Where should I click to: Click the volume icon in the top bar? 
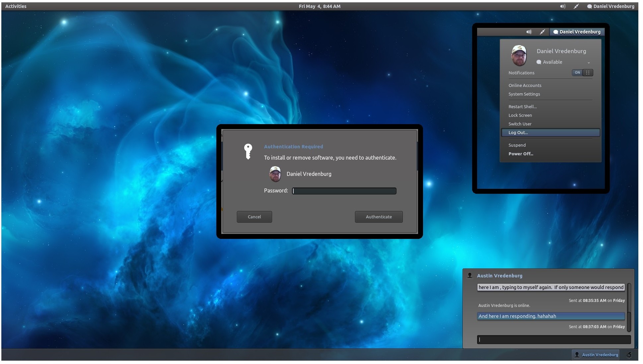click(x=563, y=6)
